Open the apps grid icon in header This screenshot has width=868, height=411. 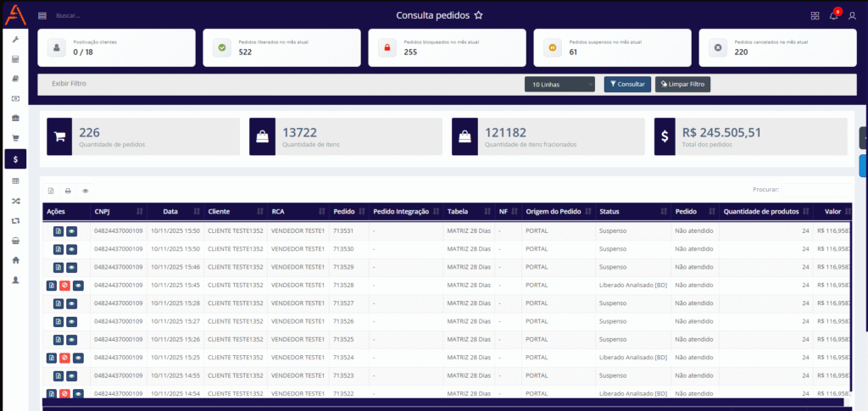click(815, 15)
